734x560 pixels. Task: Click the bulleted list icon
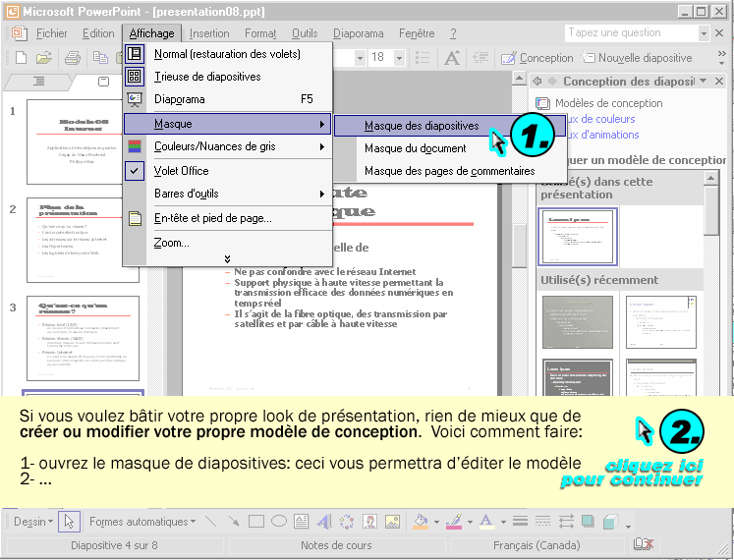click(x=423, y=58)
